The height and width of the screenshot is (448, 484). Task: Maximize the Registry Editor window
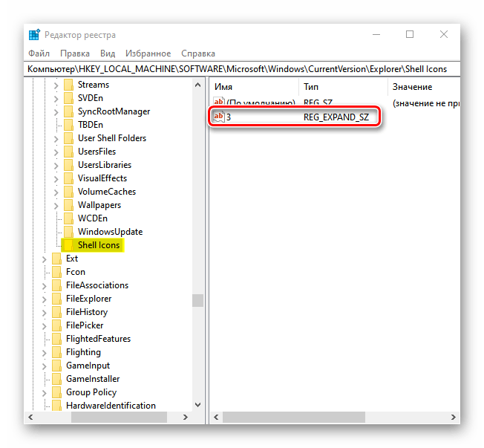point(410,34)
